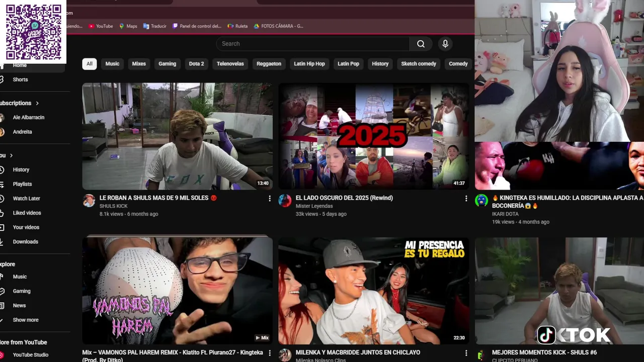The width and height of the screenshot is (644, 362).
Task: Play KINGTEKA ES HUMILLADO thumbnail
Action: 559,166
